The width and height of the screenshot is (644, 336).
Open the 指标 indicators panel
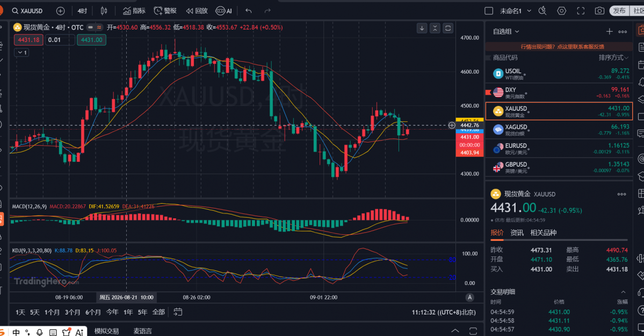134,11
